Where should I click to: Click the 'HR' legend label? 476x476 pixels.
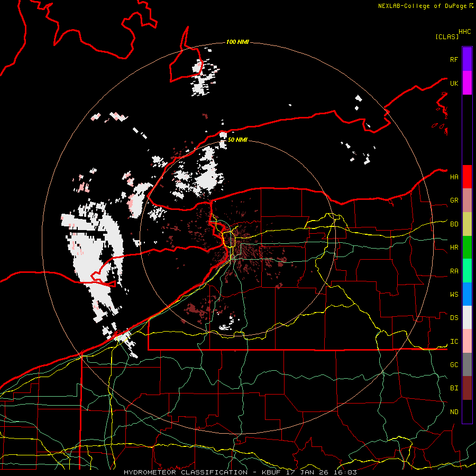tap(454, 248)
